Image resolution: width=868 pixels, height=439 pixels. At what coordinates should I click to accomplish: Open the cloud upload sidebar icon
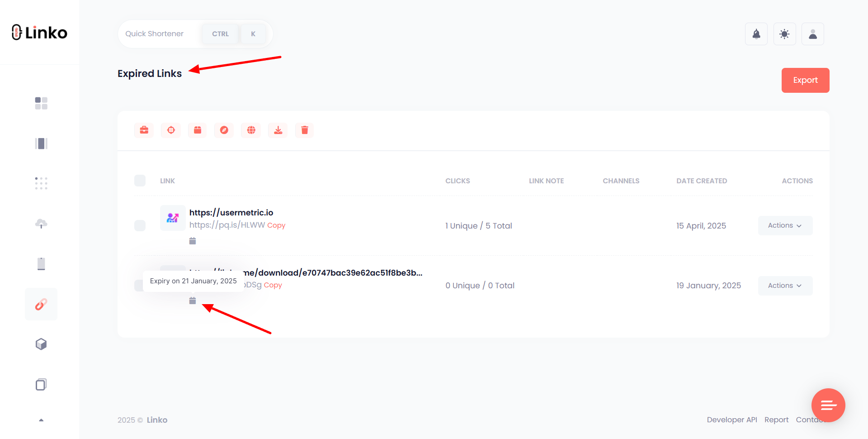41,224
